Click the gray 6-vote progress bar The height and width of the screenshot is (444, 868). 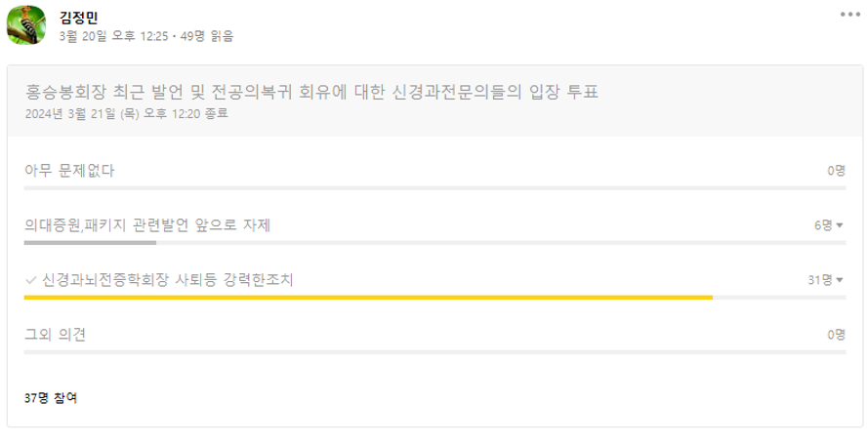(90, 243)
